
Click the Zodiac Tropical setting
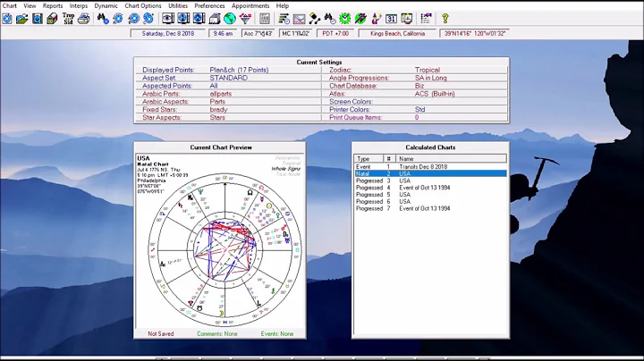coord(415,70)
